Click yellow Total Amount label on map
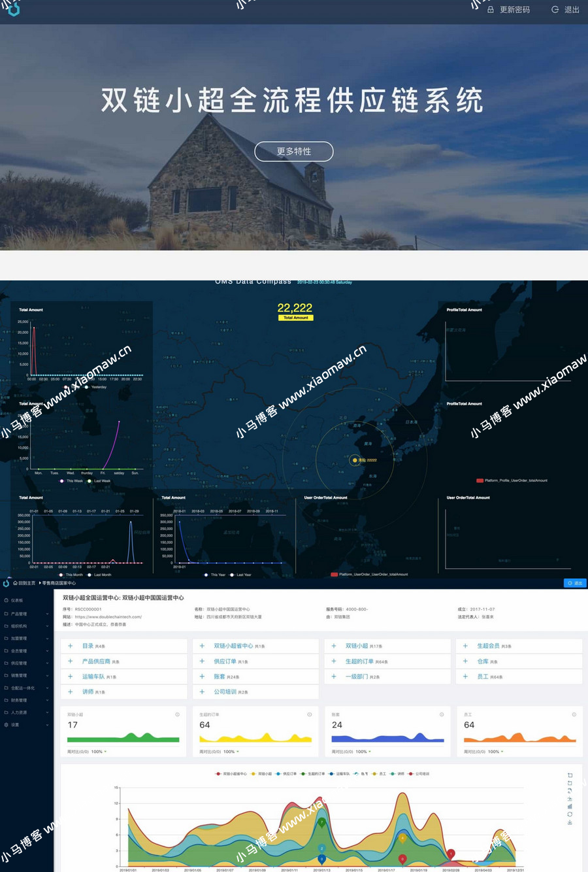This screenshot has width=588, height=872. pyautogui.click(x=295, y=318)
